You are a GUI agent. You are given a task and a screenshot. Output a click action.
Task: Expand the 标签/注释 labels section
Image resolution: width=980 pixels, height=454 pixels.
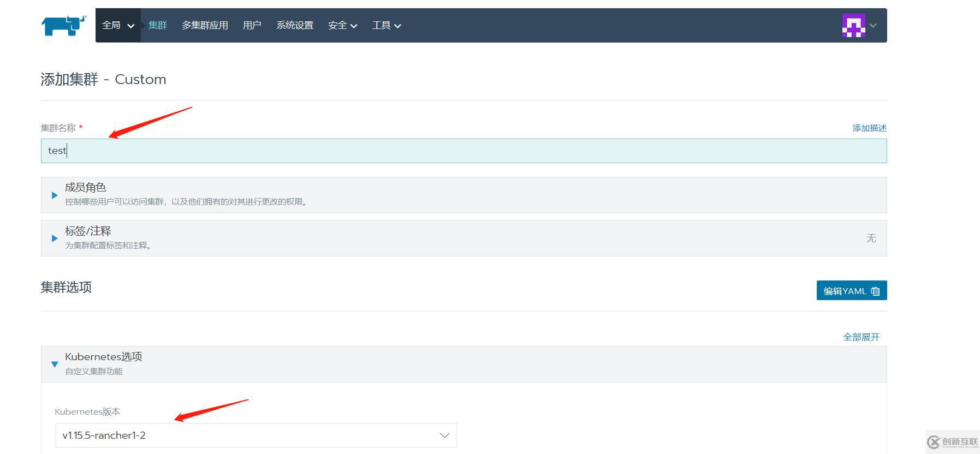[x=464, y=238]
